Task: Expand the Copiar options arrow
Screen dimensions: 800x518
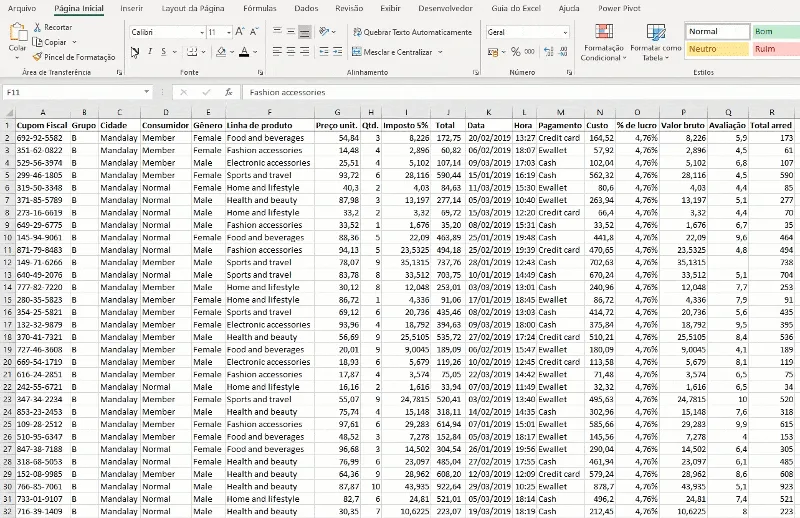Action: (74, 42)
